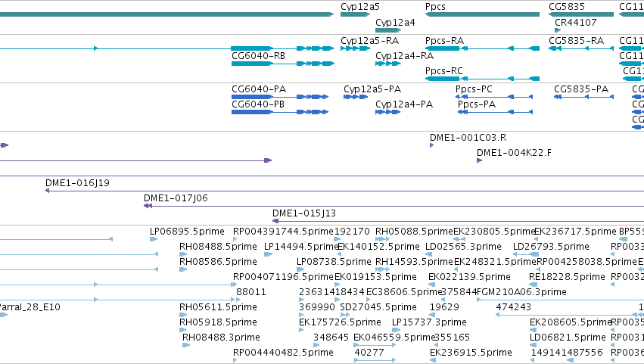The image size is (644, 364).
Task: Select the LP08738.5prime EST label
Action: coord(334,262)
